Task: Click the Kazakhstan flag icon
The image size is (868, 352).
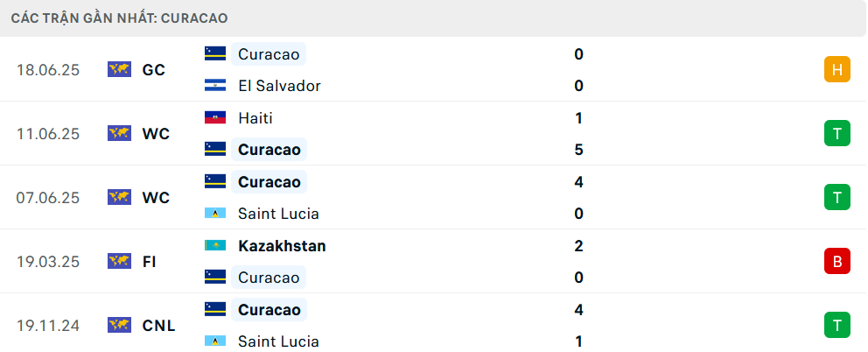Action: pyautogui.click(x=214, y=245)
